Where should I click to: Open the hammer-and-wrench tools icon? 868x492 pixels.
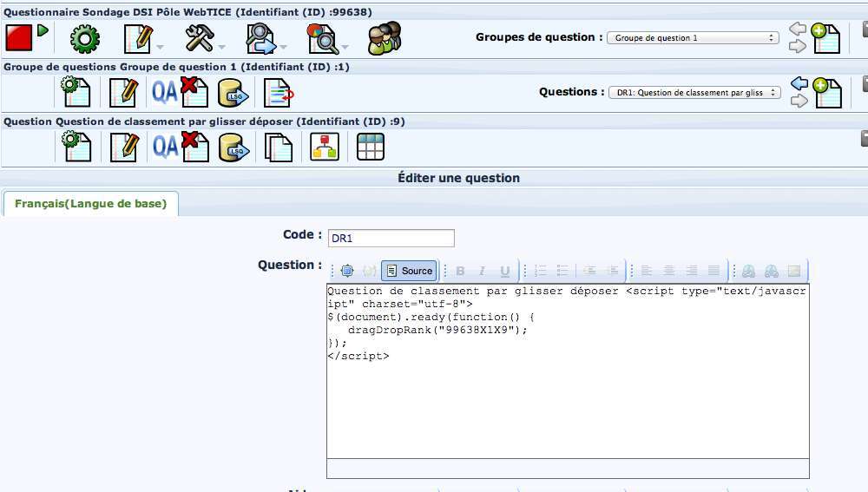pyautogui.click(x=200, y=39)
